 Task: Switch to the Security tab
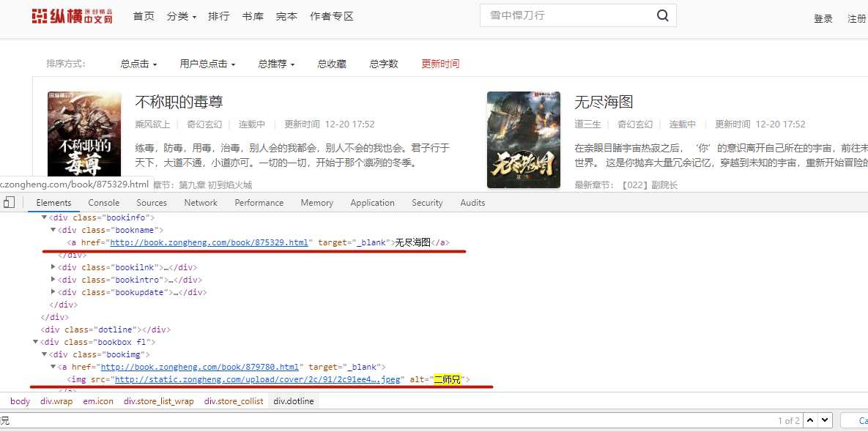point(427,202)
